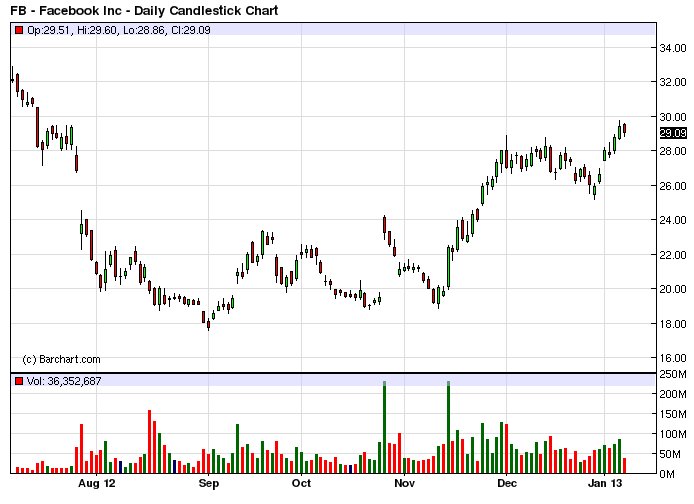Click the tall green mid-November volume bar
The height and width of the screenshot is (504, 694).
(448, 427)
